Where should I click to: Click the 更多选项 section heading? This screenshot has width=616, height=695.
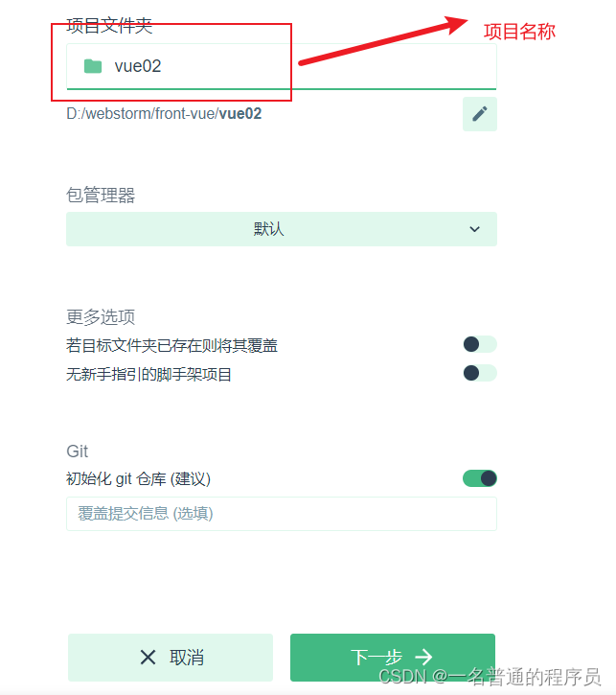pyautogui.click(x=101, y=317)
